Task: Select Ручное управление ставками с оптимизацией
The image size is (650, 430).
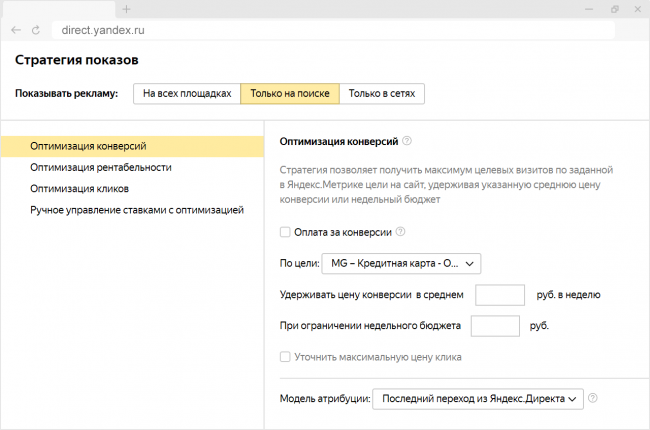Action: coord(137,210)
